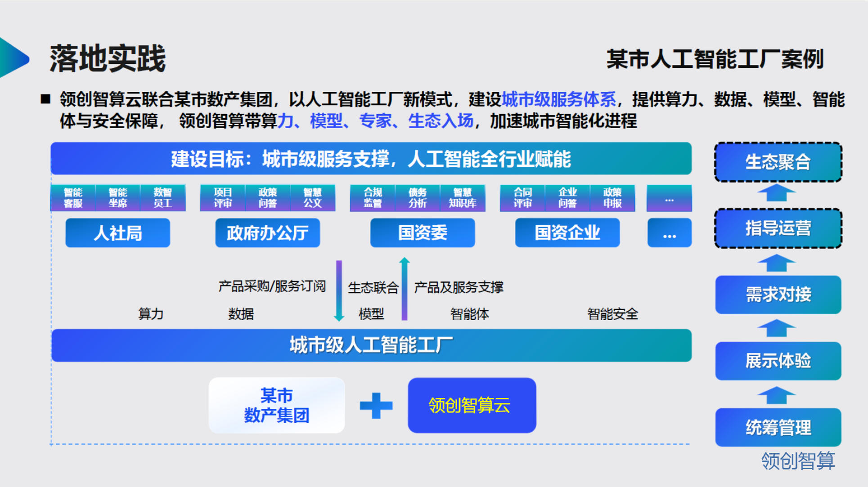Click the upward arrow beside 产品及服务支撑

click(404, 289)
